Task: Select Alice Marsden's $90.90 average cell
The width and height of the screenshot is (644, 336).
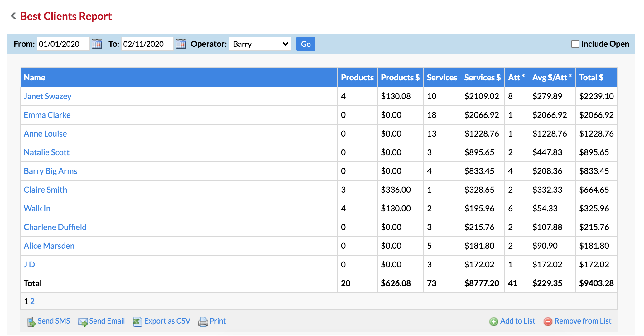Action: click(552, 246)
